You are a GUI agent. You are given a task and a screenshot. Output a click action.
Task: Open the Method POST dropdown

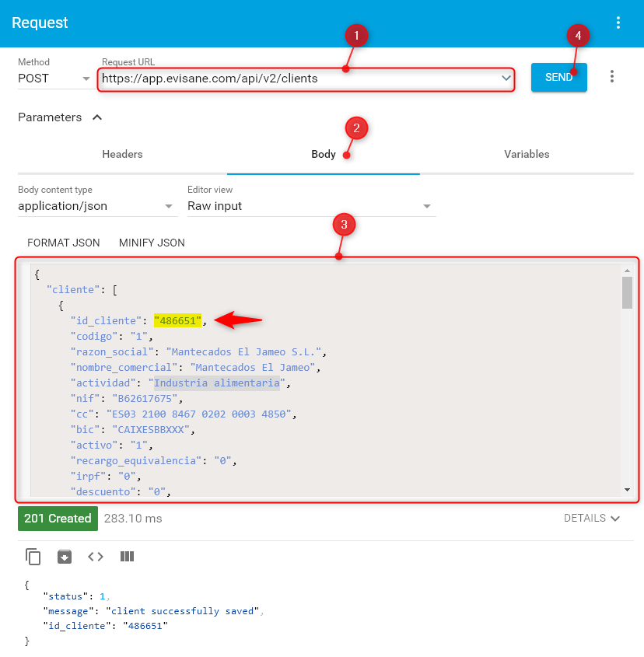[54, 79]
